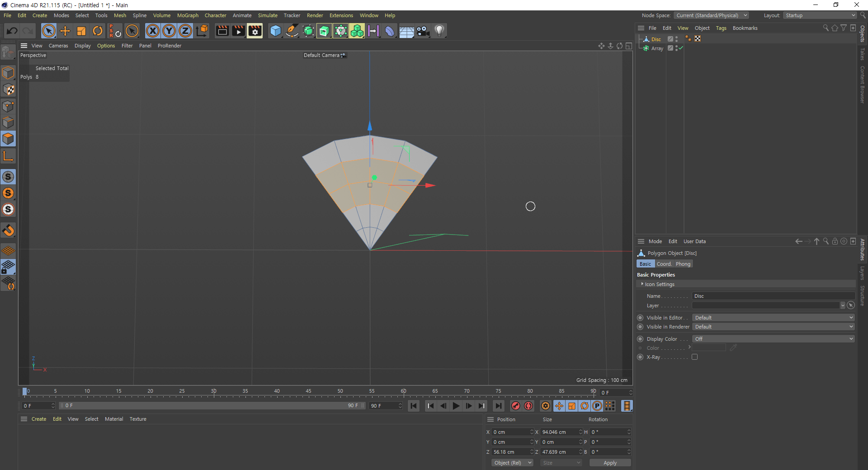Click the preview range bar

[x=212, y=406]
